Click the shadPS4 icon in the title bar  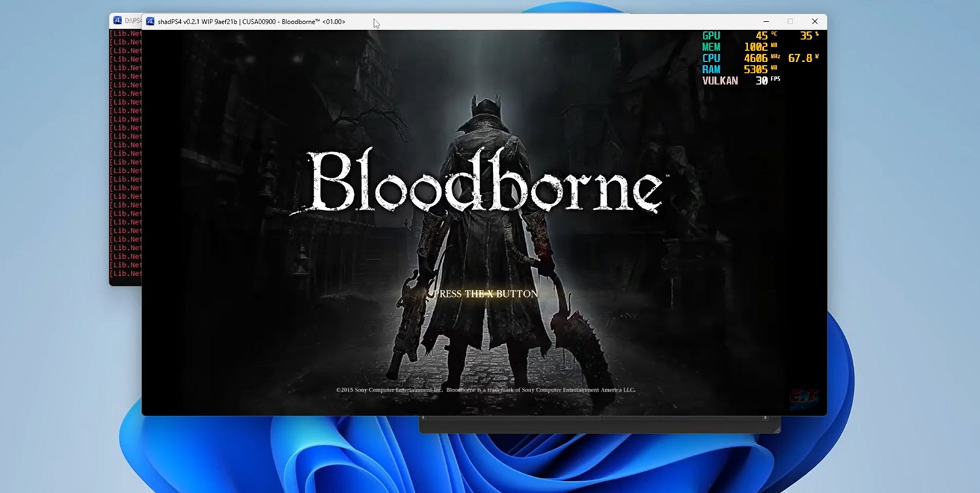(x=150, y=22)
